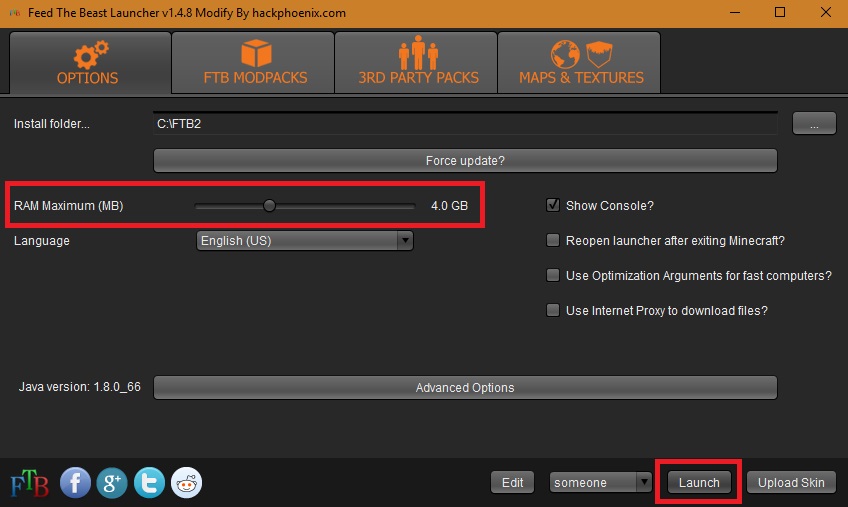This screenshot has height=507, width=848.
Task: Click the Java version: 1.8.0_66 text
Action: (x=80, y=387)
